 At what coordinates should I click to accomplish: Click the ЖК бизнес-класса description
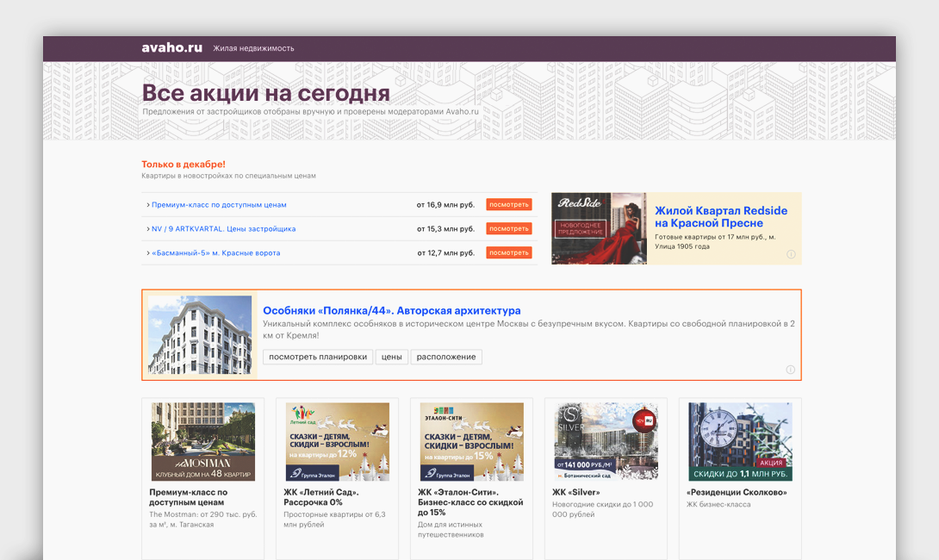pos(718,504)
